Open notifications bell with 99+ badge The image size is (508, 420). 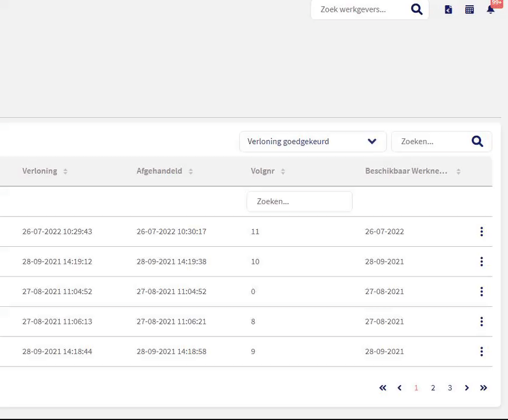[x=490, y=9]
